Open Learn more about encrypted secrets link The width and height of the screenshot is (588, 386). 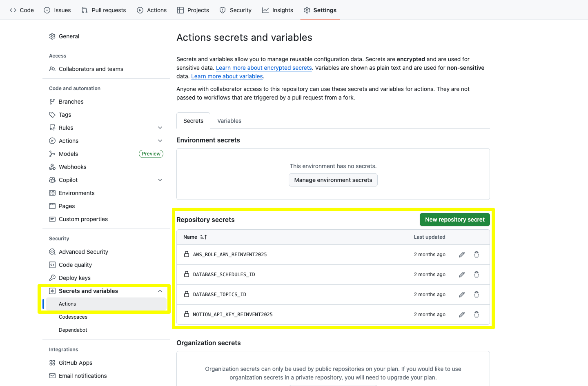click(264, 68)
